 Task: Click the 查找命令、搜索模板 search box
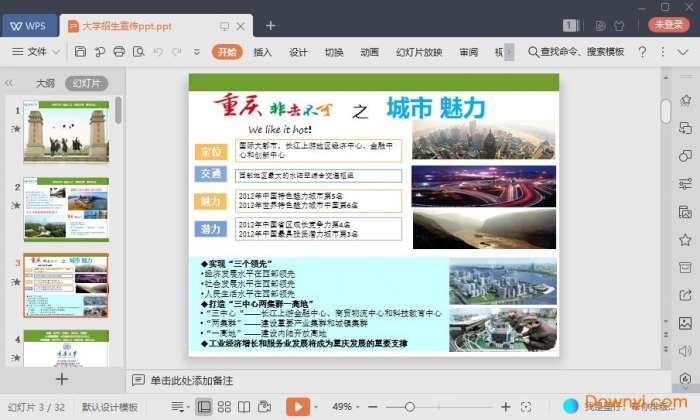(576, 52)
